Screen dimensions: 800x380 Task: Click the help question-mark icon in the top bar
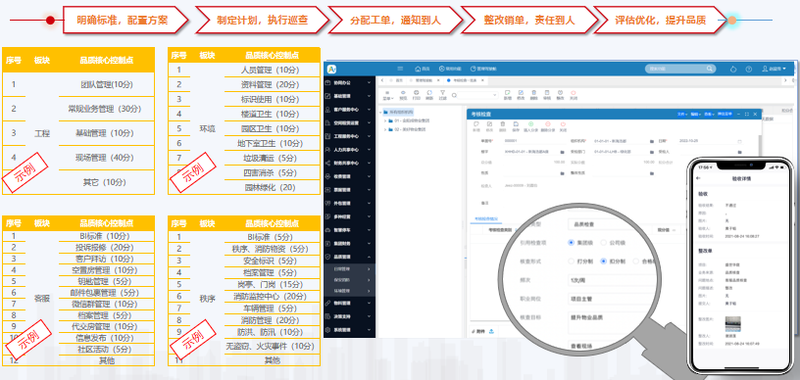[x=748, y=69]
